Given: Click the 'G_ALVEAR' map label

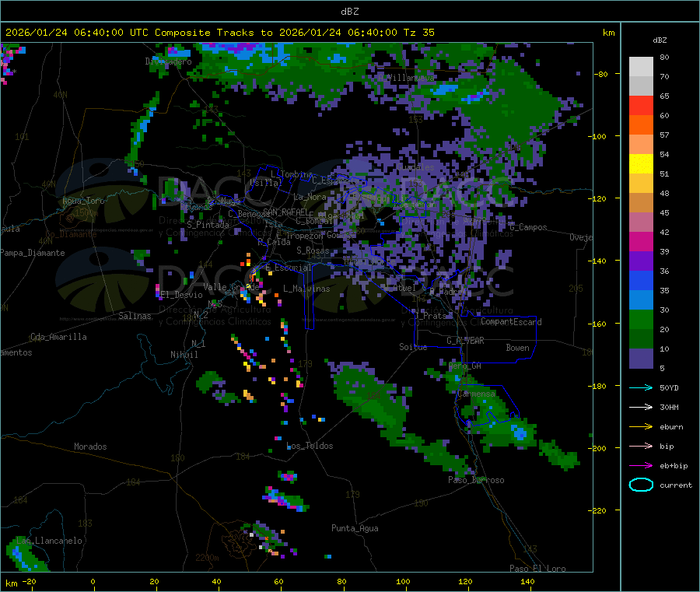Looking at the screenshot, I should tap(465, 341).
